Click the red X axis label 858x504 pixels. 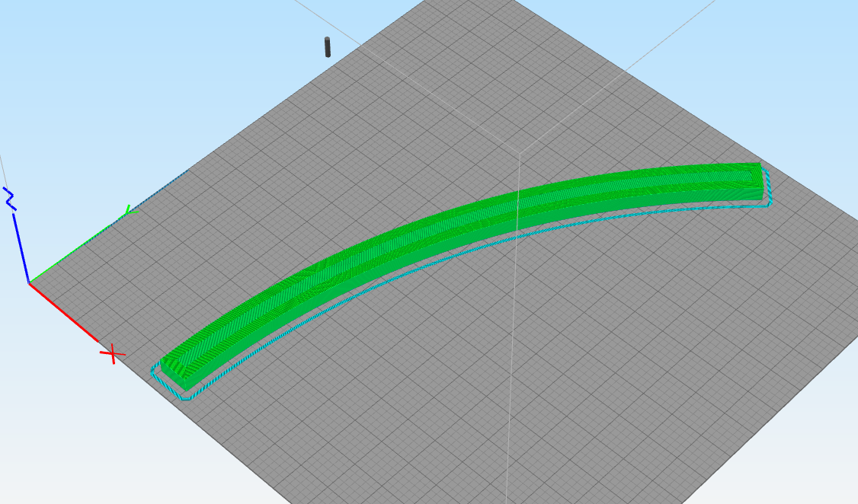pyautogui.click(x=113, y=354)
